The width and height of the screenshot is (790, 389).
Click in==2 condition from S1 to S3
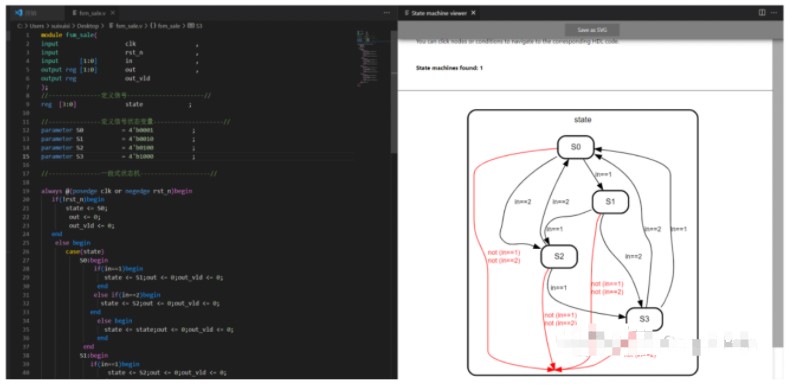pyautogui.click(x=633, y=256)
